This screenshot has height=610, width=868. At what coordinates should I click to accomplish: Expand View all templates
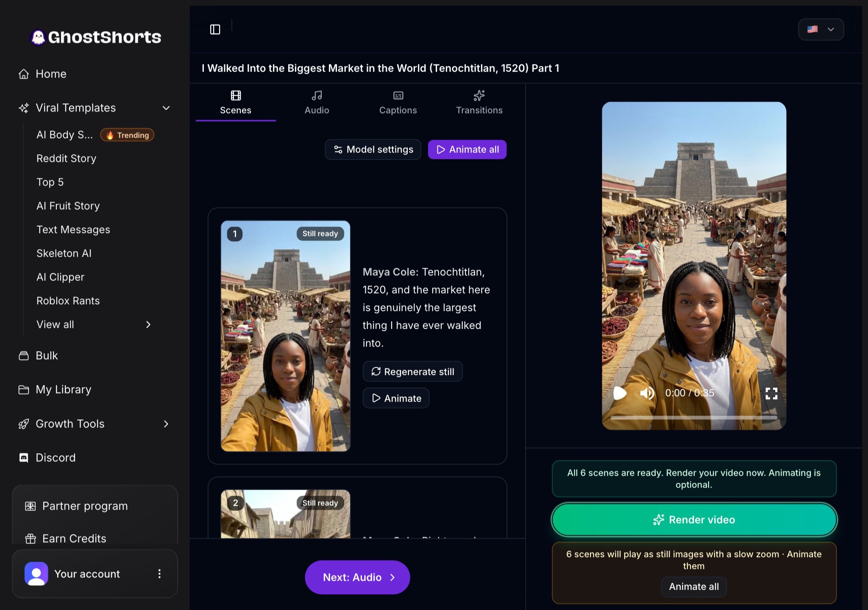(x=94, y=324)
